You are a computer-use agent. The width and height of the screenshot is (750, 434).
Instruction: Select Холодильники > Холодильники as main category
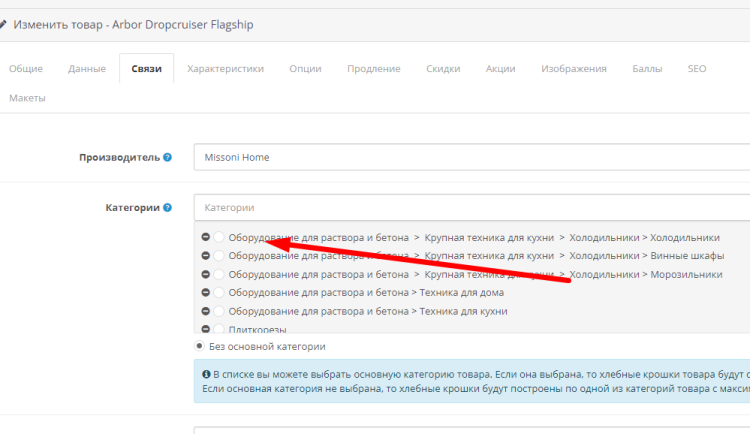pyautogui.click(x=219, y=238)
